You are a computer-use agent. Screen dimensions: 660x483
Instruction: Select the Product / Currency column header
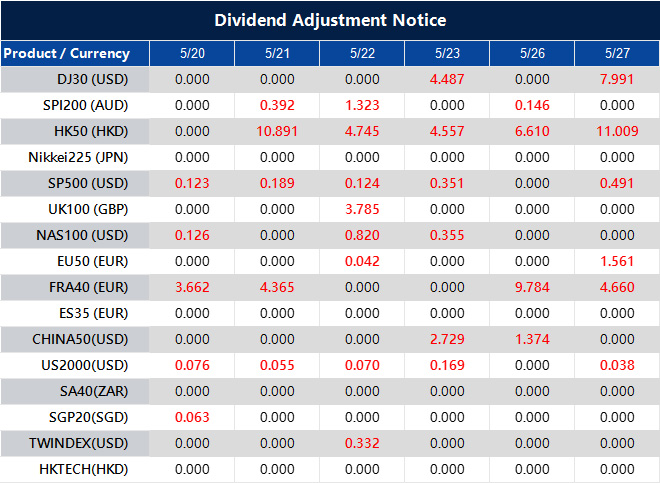point(66,53)
